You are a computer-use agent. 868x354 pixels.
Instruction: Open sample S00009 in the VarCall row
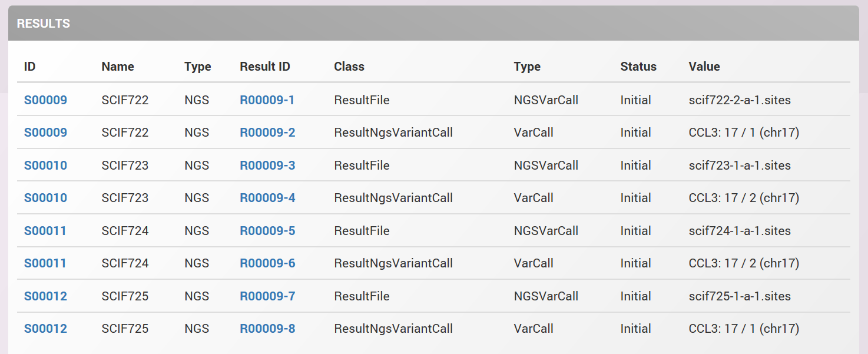click(x=45, y=133)
